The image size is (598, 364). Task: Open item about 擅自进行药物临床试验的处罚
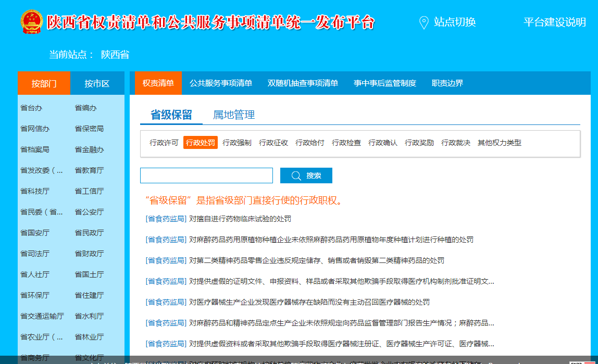pos(240,219)
